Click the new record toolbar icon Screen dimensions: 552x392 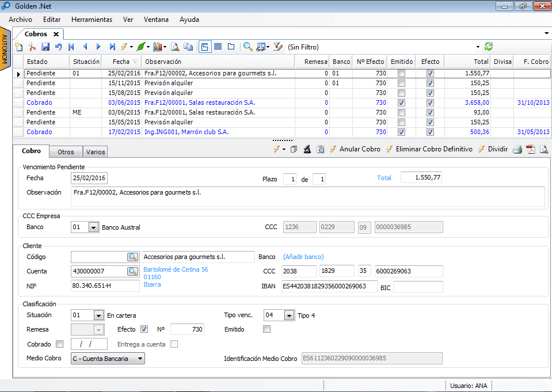tap(19, 47)
